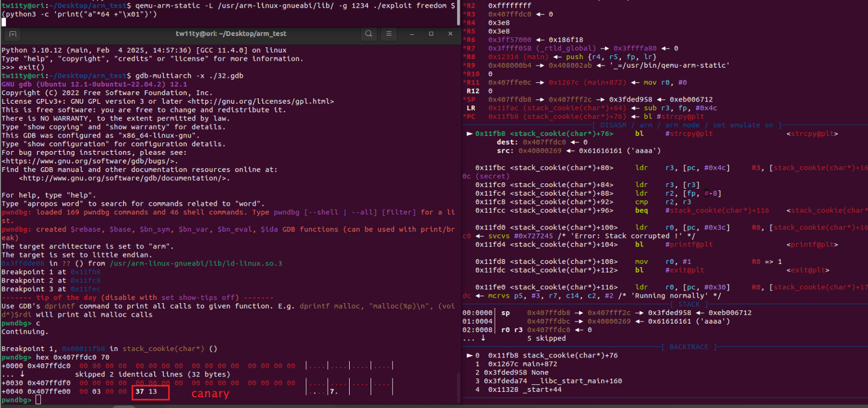
Task: Click the '*PC' register label
Action: pos(469,117)
